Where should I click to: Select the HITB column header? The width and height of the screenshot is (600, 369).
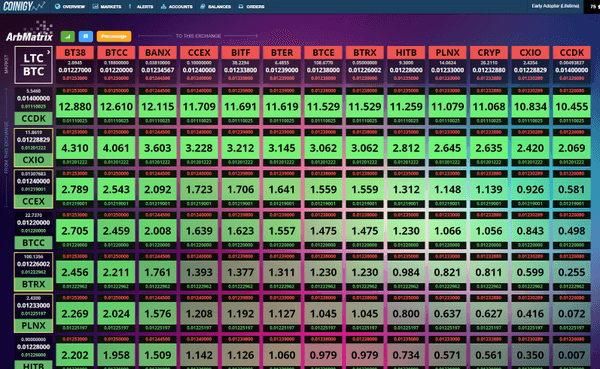click(406, 52)
